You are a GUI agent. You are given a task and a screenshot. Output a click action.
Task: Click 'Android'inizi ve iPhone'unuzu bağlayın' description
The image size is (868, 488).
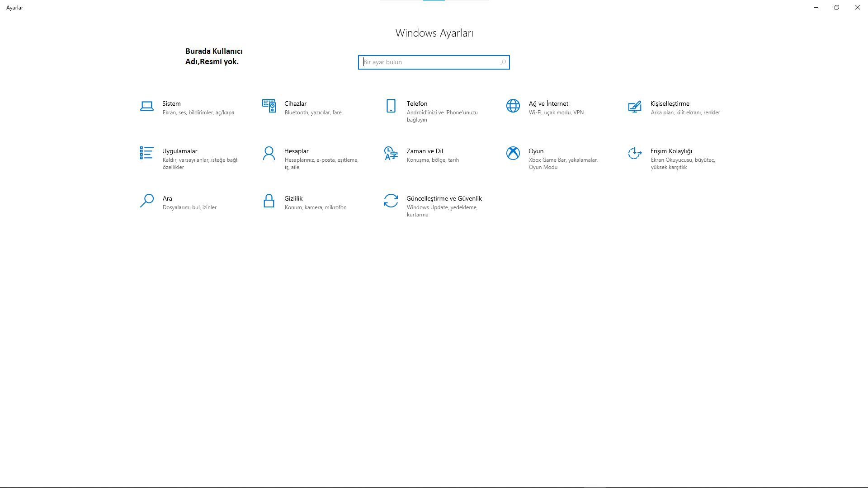[x=442, y=116]
